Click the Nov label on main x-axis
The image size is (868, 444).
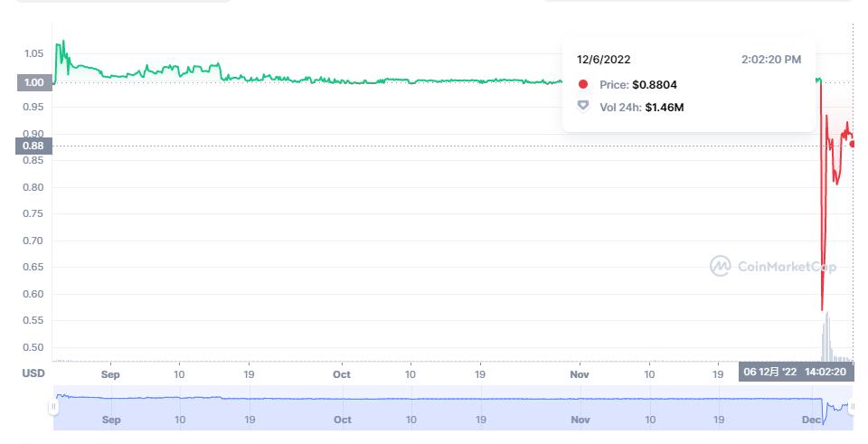580,374
